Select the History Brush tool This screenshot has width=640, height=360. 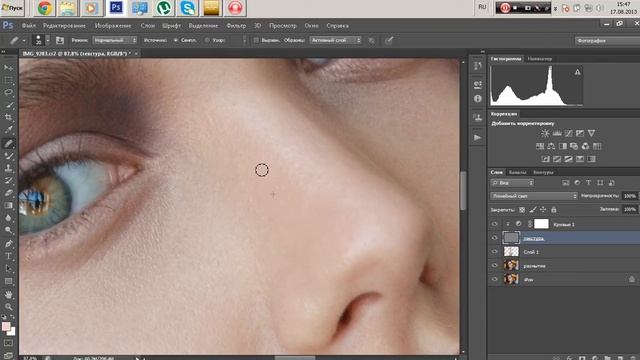[x=8, y=180]
